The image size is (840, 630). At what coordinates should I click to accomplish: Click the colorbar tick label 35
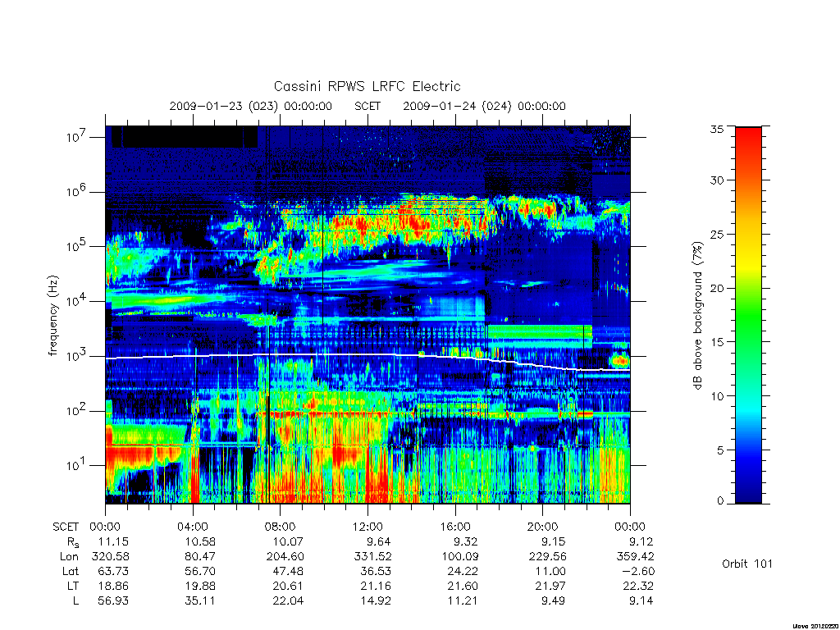[x=716, y=129]
